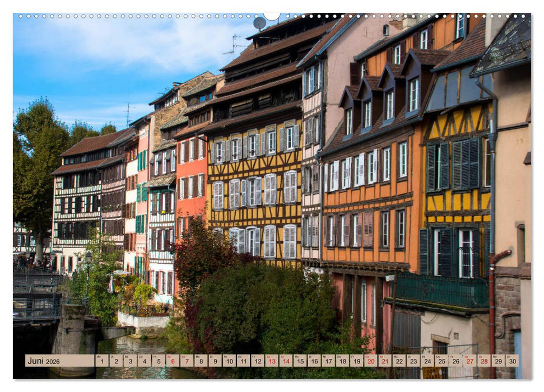Select June 15 Monday cell
The height and width of the screenshot is (392, 544).
point(301,362)
